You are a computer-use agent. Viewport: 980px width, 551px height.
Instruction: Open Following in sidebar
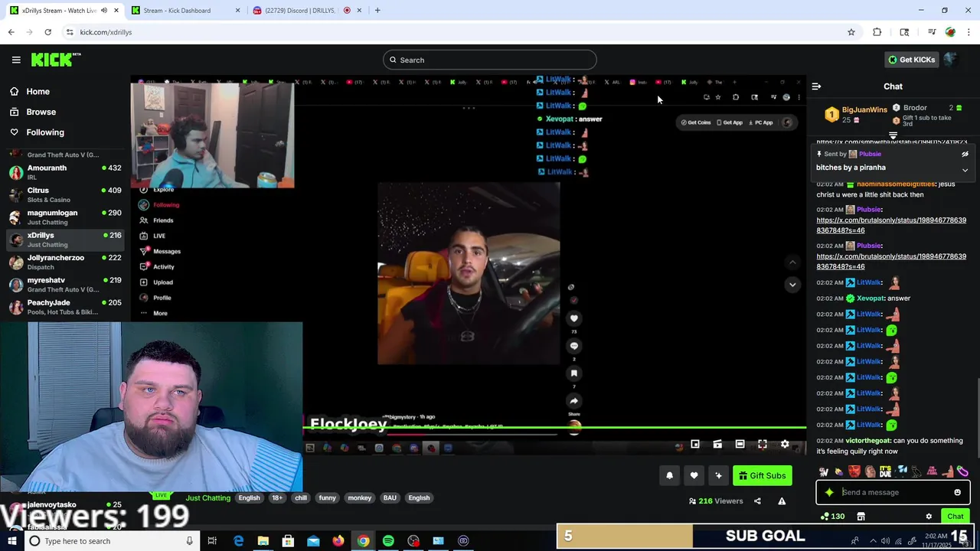44,132
